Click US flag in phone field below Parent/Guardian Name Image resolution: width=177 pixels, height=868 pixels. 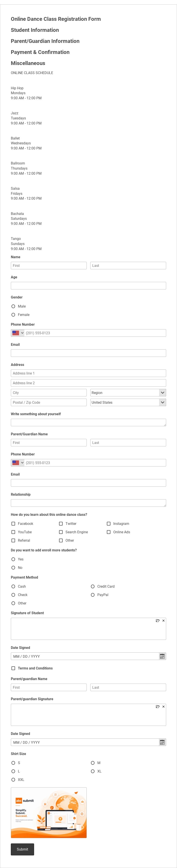pyautogui.click(x=15, y=463)
